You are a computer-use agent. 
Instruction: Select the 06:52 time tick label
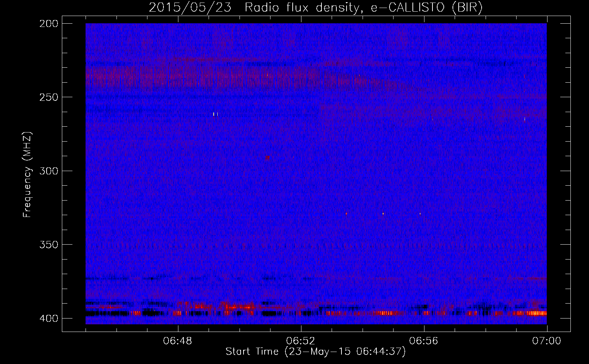point(301,341)
